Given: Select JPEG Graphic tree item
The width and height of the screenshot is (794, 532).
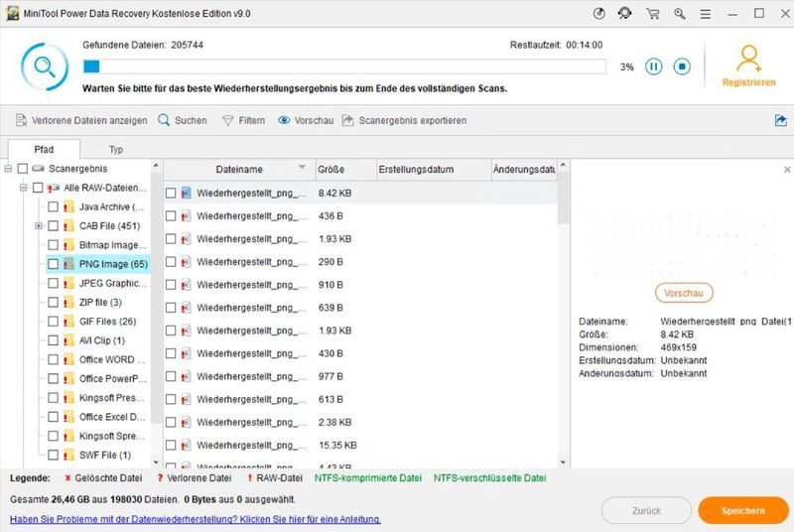Looking at the screenshot, I should point(112,283).
